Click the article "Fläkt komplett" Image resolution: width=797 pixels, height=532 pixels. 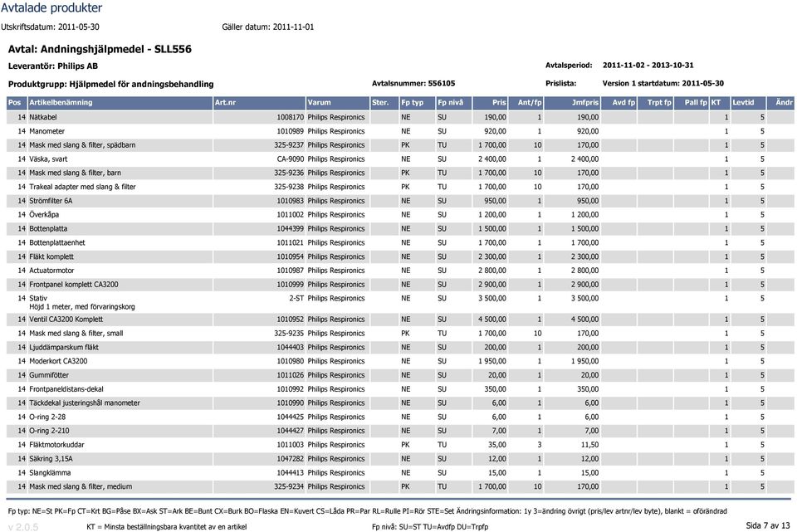click(x=51, y=256)
